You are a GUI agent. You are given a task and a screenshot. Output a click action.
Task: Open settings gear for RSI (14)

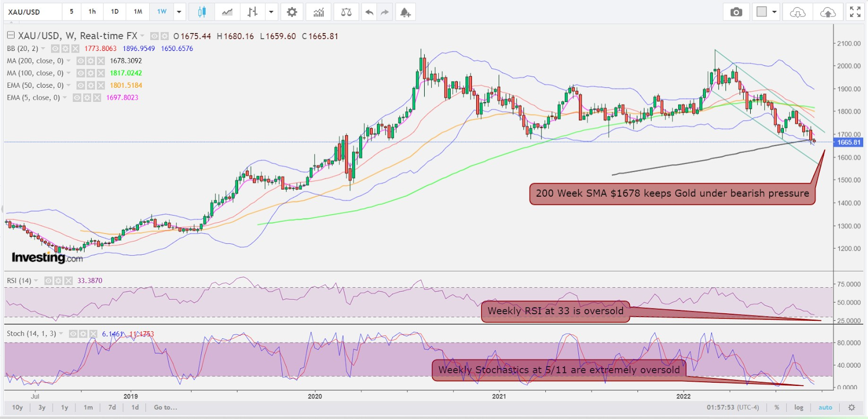58,280
